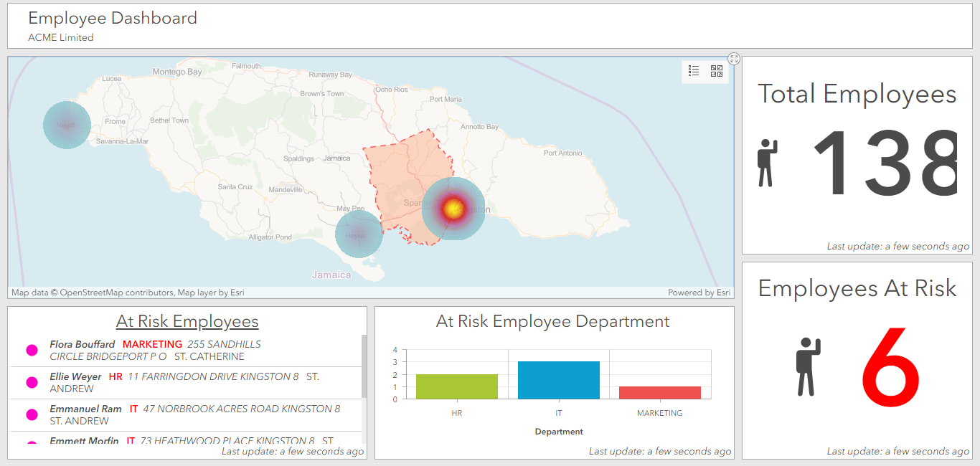The width and height of the screenshot is (980, 466).
Task: Click the At Risk Employees heading
Action: point(187,322)
